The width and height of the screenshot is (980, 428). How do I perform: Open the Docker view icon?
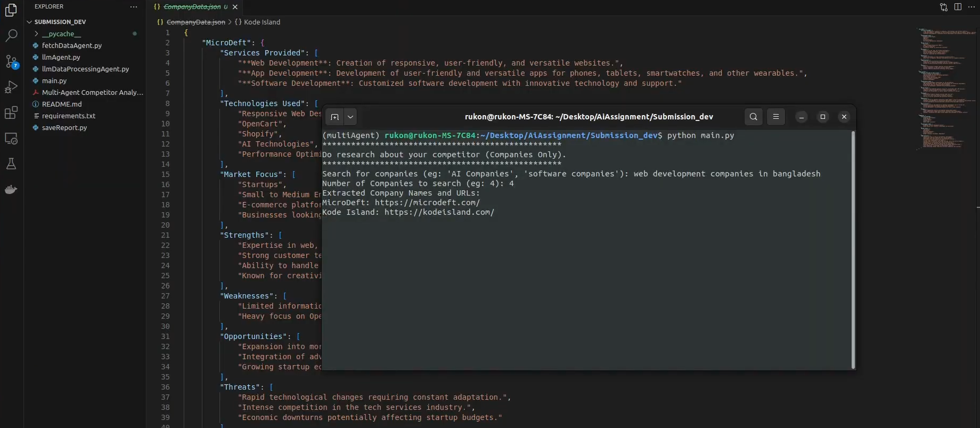[x=11, y=190]
